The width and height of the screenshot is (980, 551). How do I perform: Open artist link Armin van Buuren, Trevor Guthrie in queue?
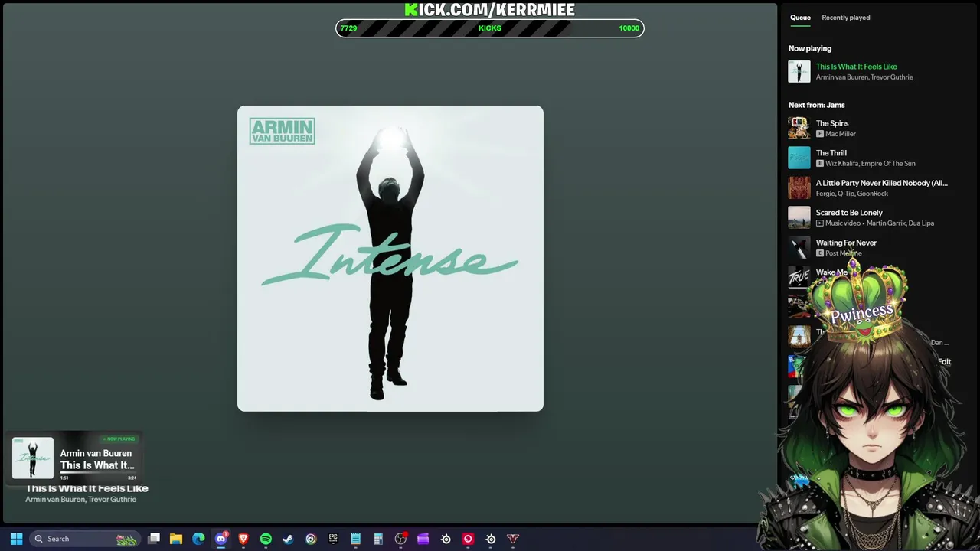[x=864, y=77]
